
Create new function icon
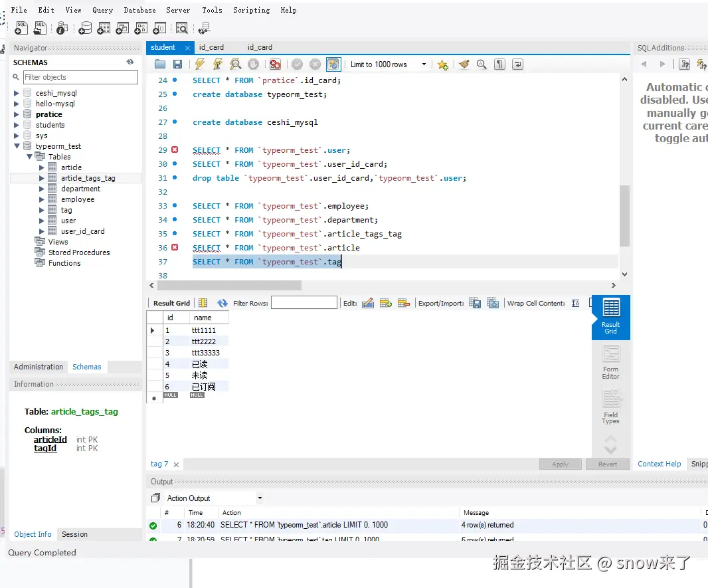click(159, 28)
